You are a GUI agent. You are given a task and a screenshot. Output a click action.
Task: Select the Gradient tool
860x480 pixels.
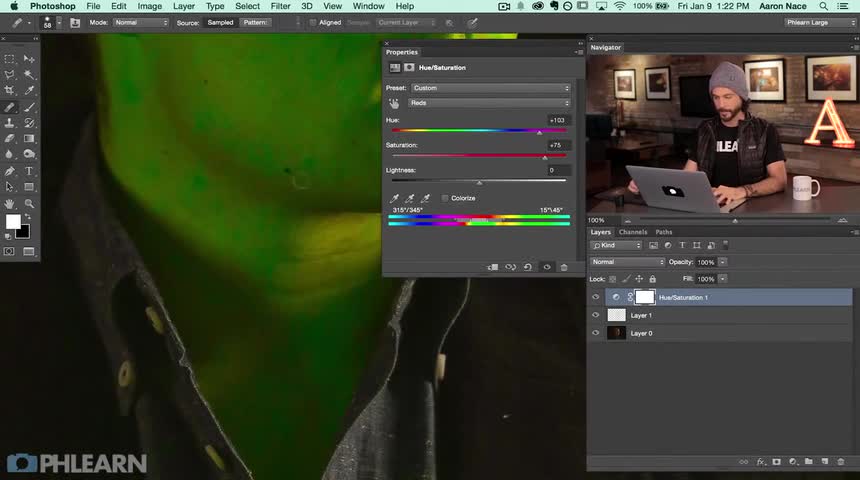pyautogui.click(x=29, y=139)
